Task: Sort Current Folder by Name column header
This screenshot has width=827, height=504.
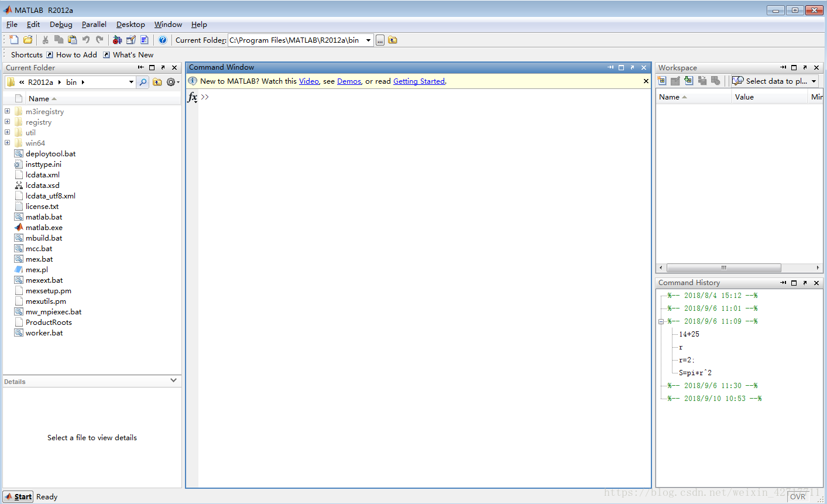Action: click(43, 99)
